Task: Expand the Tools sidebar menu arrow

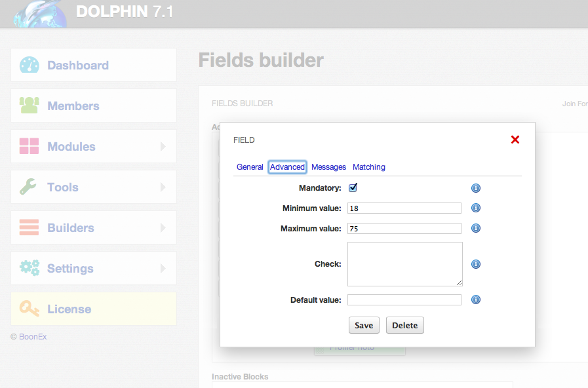Action: pyautogui.click(x=163, y=187)
